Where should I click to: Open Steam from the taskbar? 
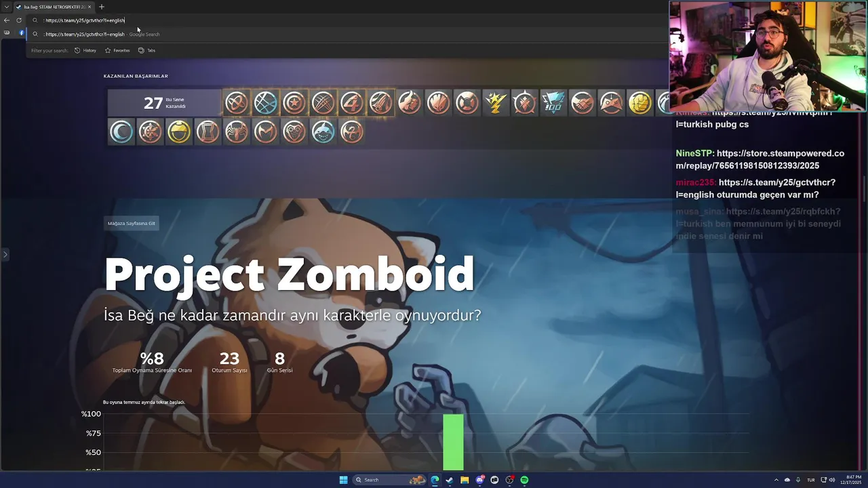[x=450, y=480]
